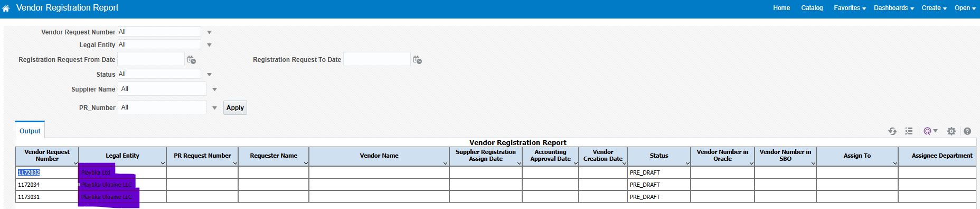
Task: Open the Create menu
Action: [x=934, y=8]
